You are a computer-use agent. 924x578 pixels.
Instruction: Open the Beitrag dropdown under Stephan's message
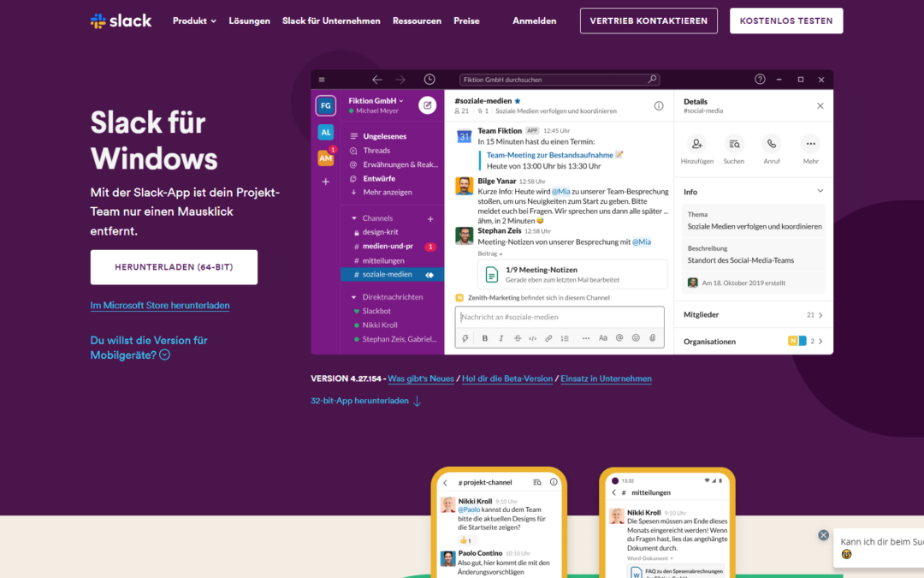coord(489,253)
